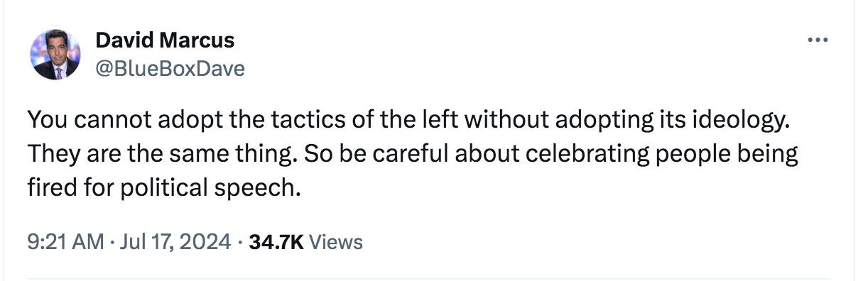Viewport: 868px width, 281px height.
Task: Click the 9:21 AM timestamp
Action: (x=65, y=242)
